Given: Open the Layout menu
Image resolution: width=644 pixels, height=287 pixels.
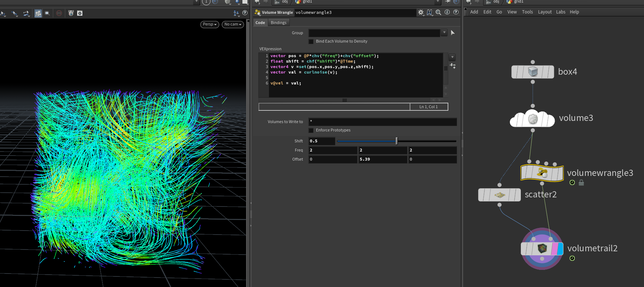Looking at the screenshot, I should pos(545,12).
